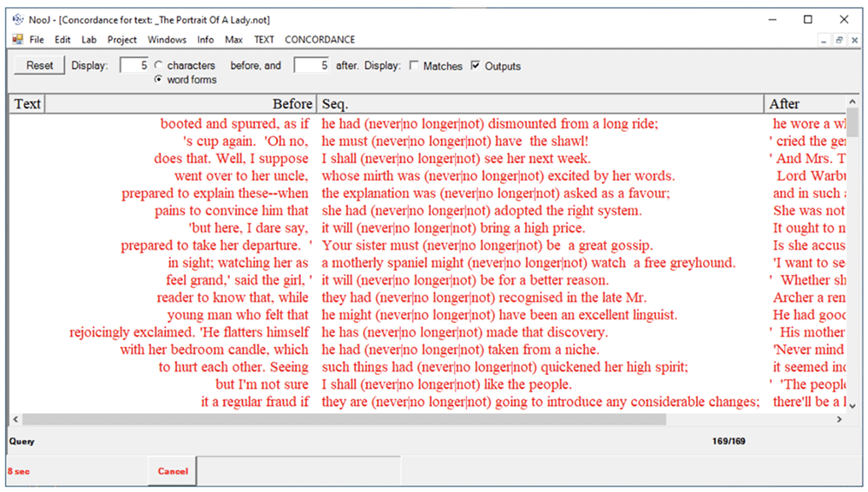Open the File menu
This screenshot has height=492, width=868.
36,39
